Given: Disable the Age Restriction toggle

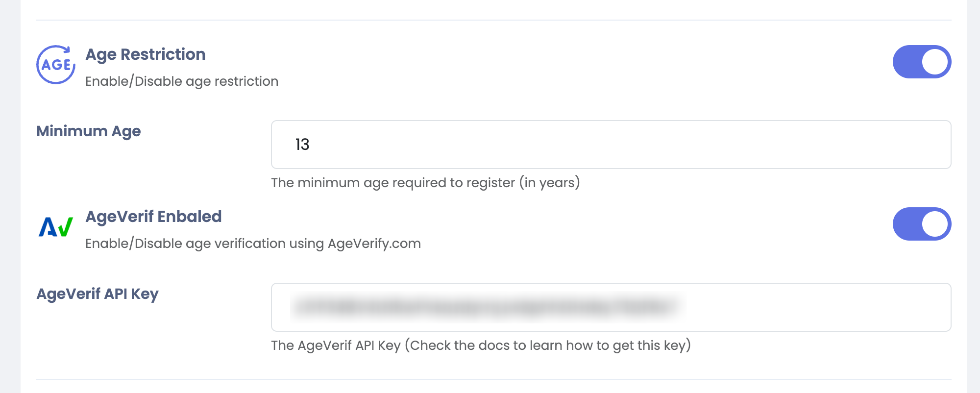Looking at the screenshot, I should 921,62.
